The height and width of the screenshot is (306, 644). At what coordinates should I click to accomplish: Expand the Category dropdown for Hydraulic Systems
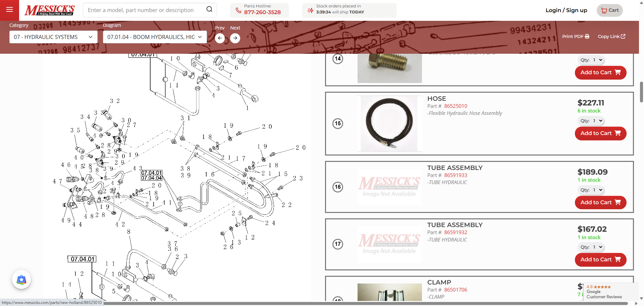coord(53,37)
